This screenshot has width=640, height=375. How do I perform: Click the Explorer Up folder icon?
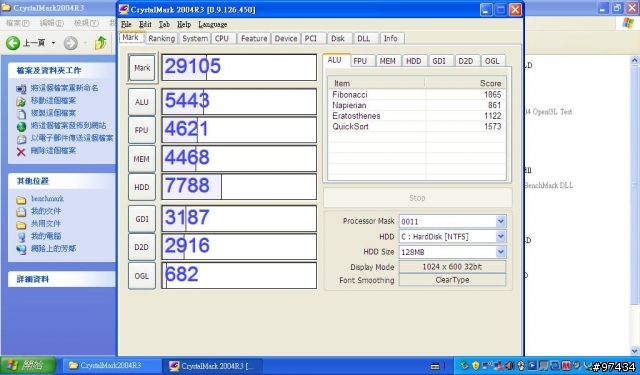tap(100, 43)
